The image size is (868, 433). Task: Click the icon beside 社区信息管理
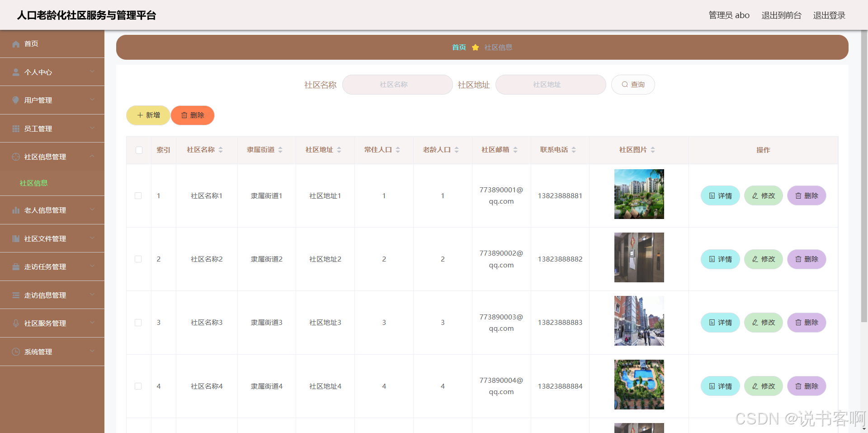click(x=16, y=157)
